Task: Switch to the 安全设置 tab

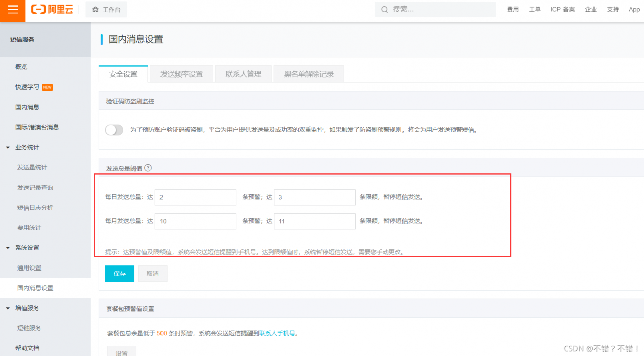Action: tap(123, 74)
